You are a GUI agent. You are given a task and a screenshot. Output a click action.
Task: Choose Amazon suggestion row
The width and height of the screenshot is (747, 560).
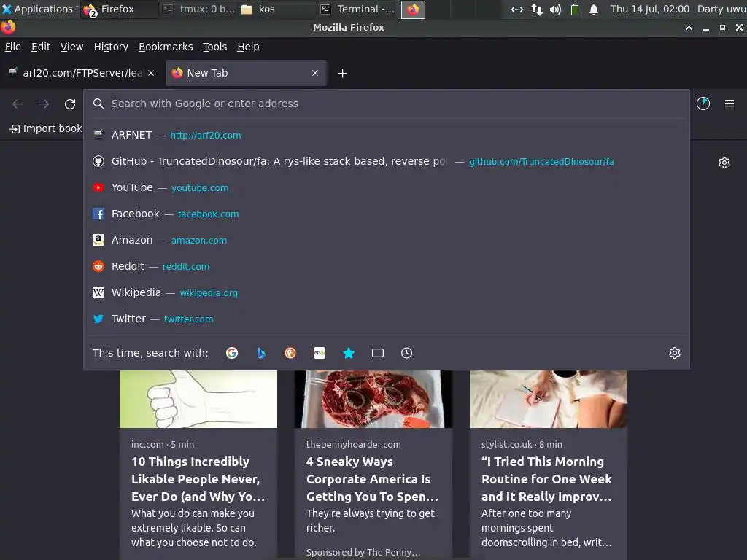click(387, 240)
